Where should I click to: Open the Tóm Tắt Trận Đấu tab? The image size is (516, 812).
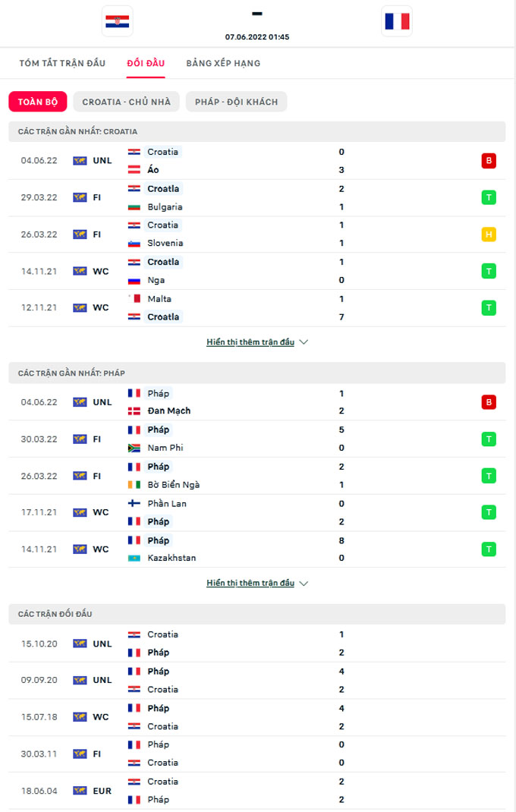(62, 63)
